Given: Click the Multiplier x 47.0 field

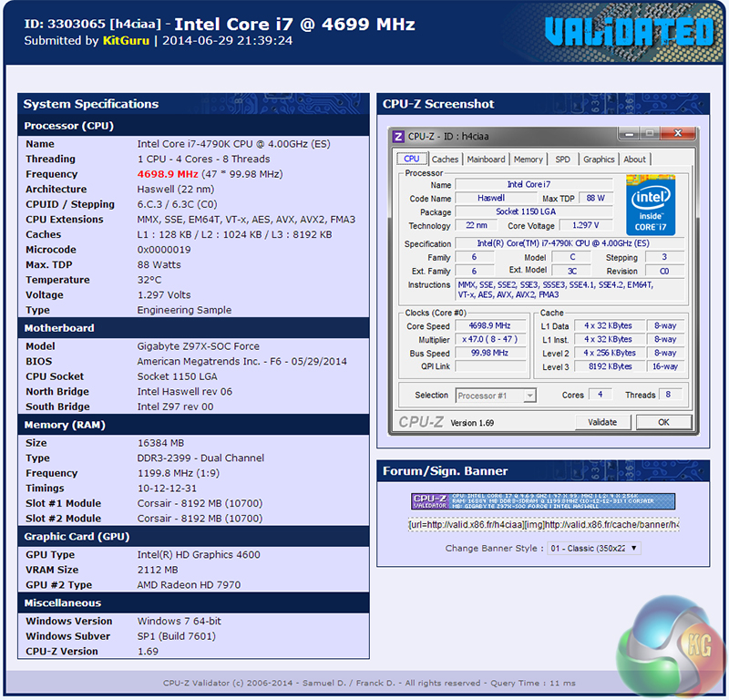Looking at the screenshot, I should click(490, 340).
